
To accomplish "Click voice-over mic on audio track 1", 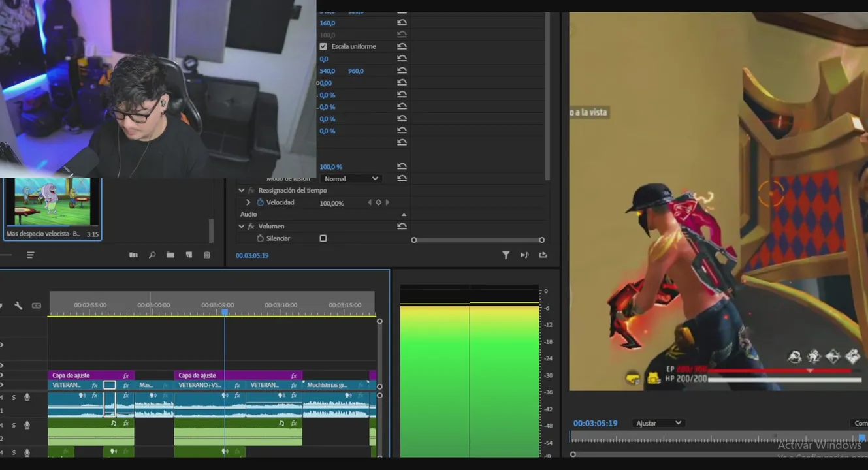I will pos(27,397).
